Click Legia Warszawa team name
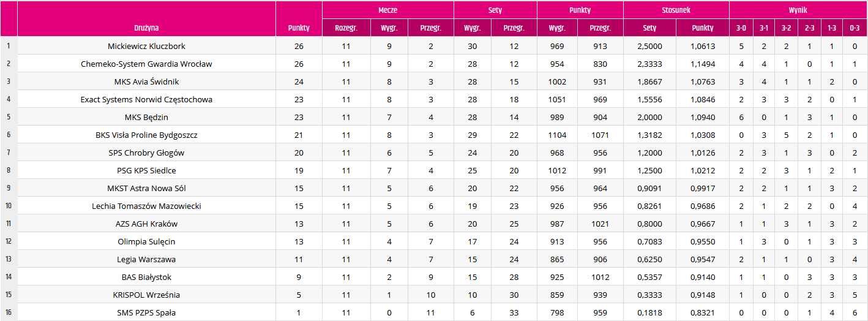 click(x=146, y=259)
